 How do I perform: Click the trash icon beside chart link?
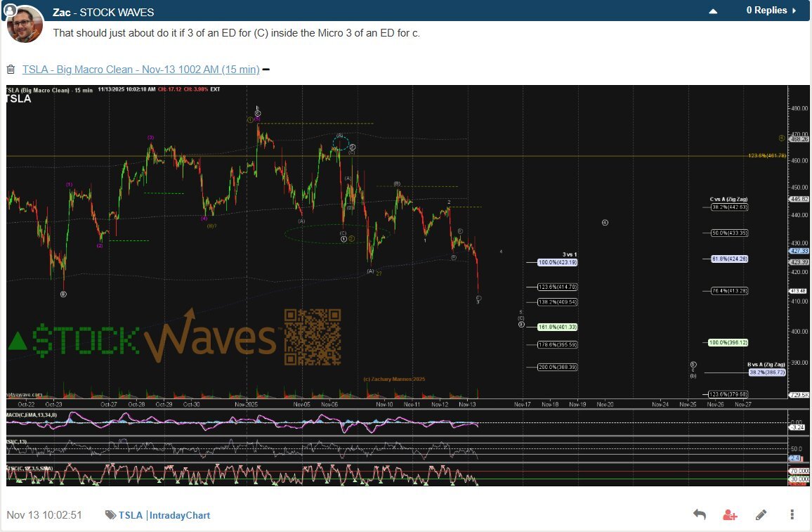click(11, 70)
